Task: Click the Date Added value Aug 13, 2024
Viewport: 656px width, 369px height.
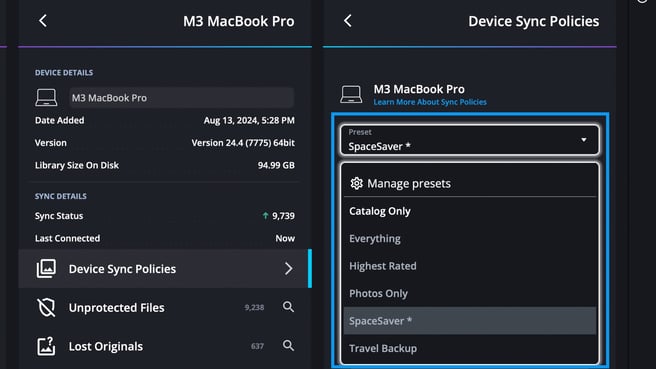Action: tap(249, 120)
